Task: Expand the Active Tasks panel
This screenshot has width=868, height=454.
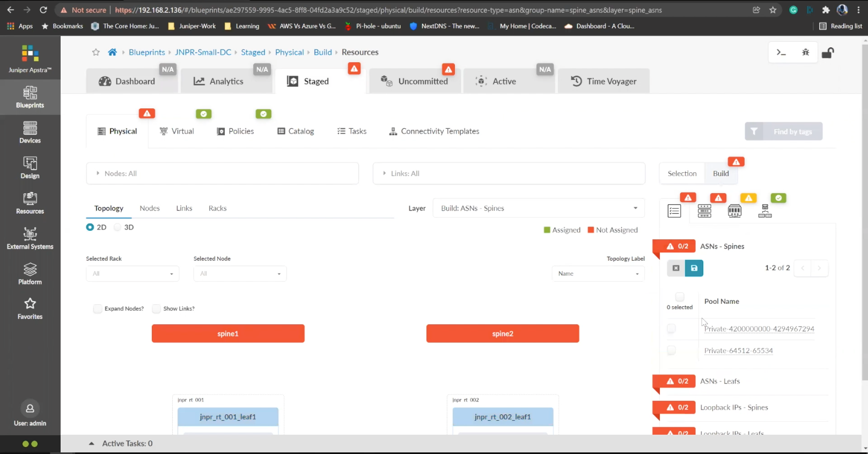Action: pos(92,443)
